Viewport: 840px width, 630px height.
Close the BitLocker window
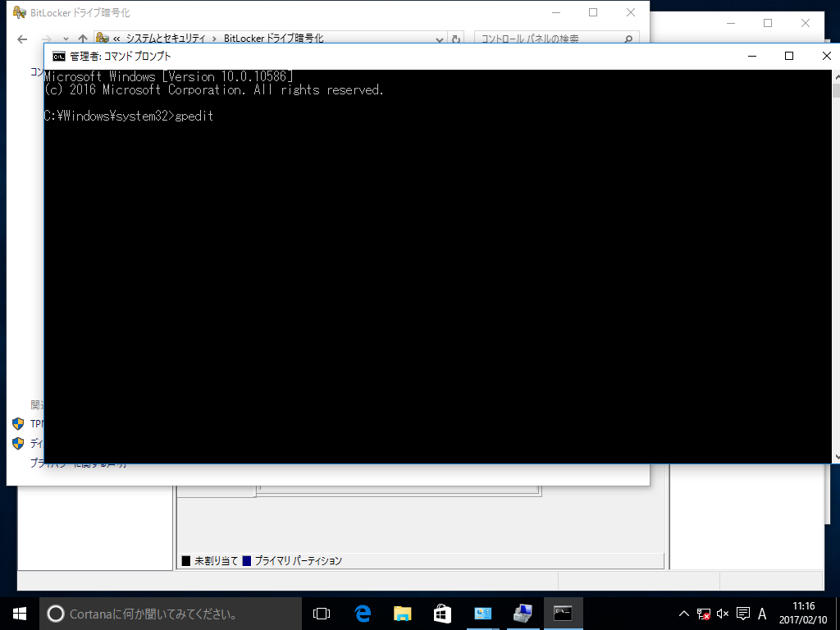[x=631, y=13]
